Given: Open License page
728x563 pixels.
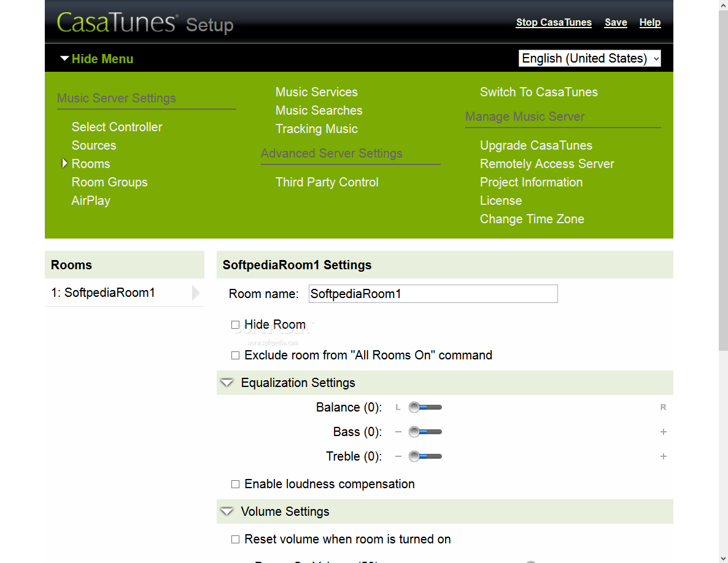Looking at the screenshot, I should coord(501,201).
